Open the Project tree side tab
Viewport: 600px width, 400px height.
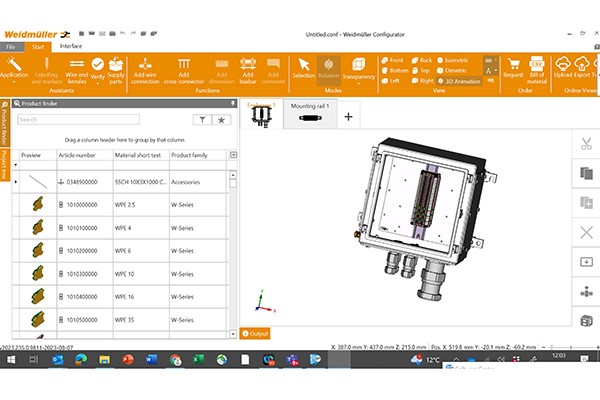(5, 164)
